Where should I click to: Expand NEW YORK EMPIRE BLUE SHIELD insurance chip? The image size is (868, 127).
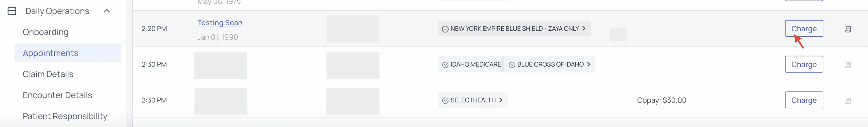pos(584,29)
